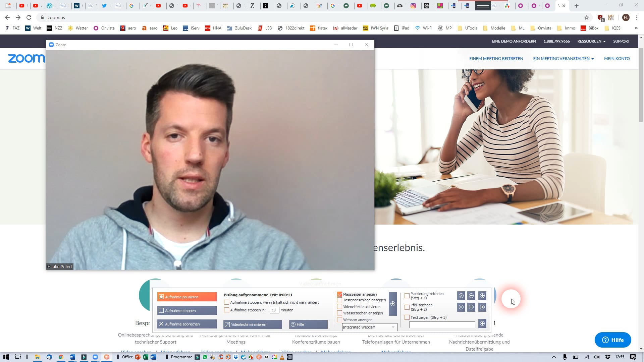The height and width of the screenshot is (362, 644).
Task: Check Wasserzeichen anzeigen
Action: click(x=339, y=313)
